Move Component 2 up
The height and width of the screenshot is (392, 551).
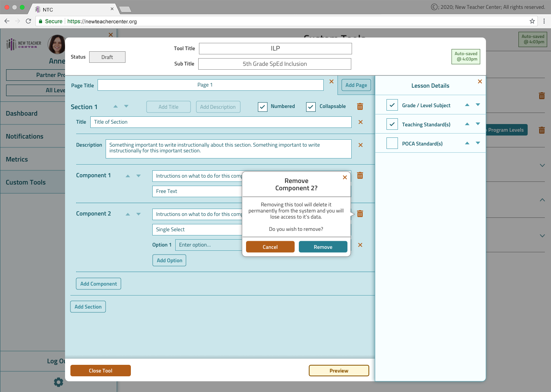[x=128, y=214]
